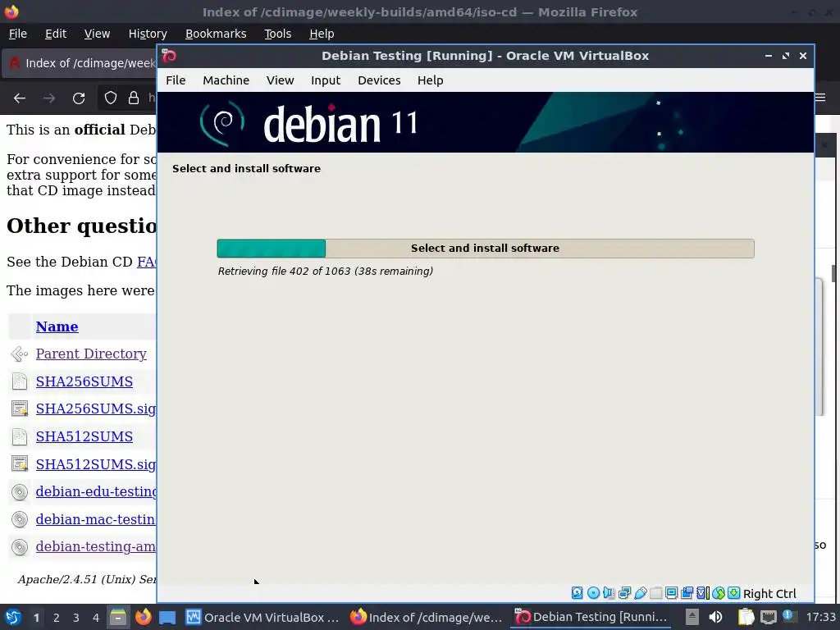Open Firefox's File menu
The height and width of the screenshot is (630, 840).
pyautogui.click(x=18, y=34)
